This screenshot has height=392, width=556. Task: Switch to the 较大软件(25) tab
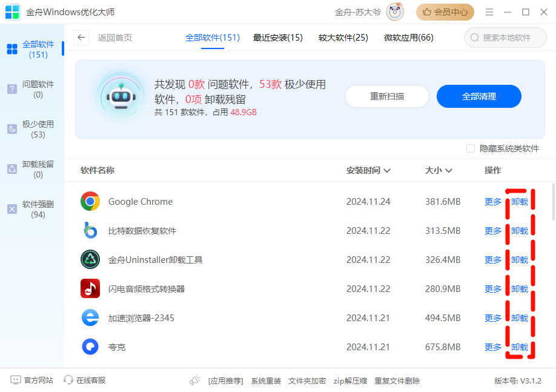(x=343, y=38)
